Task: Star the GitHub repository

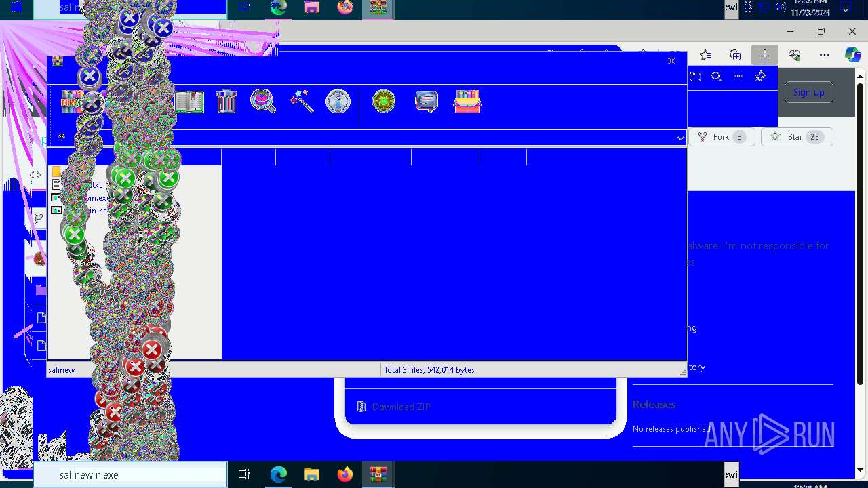Action: click(797, 137)
